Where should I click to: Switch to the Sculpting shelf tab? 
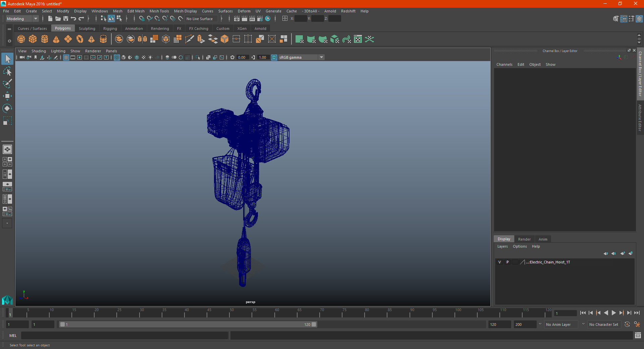click(87, 29)
